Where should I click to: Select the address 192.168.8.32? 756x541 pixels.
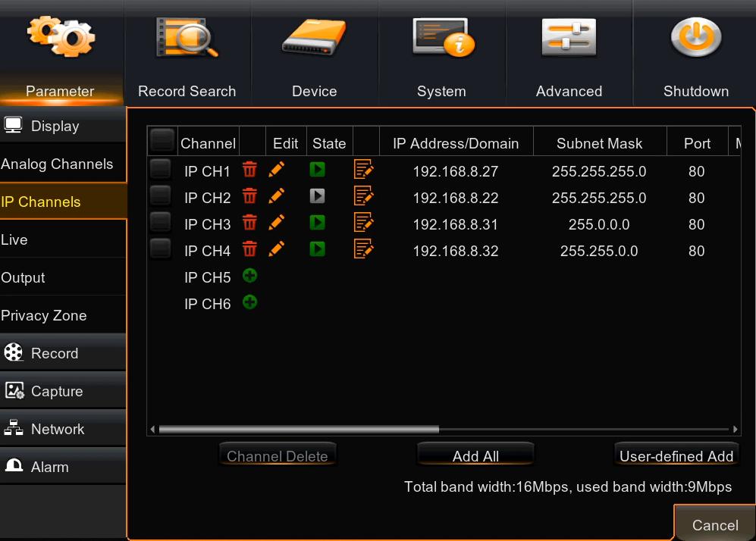click(456, 251)
